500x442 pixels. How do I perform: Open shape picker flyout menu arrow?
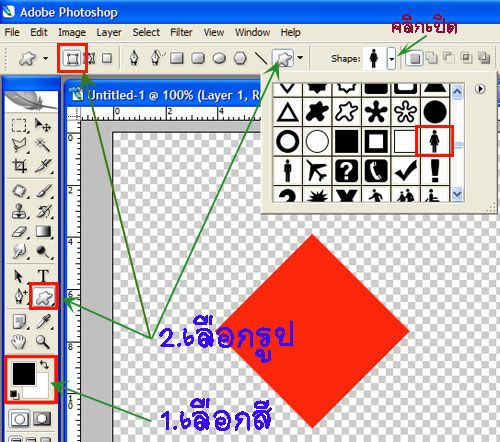480,89
